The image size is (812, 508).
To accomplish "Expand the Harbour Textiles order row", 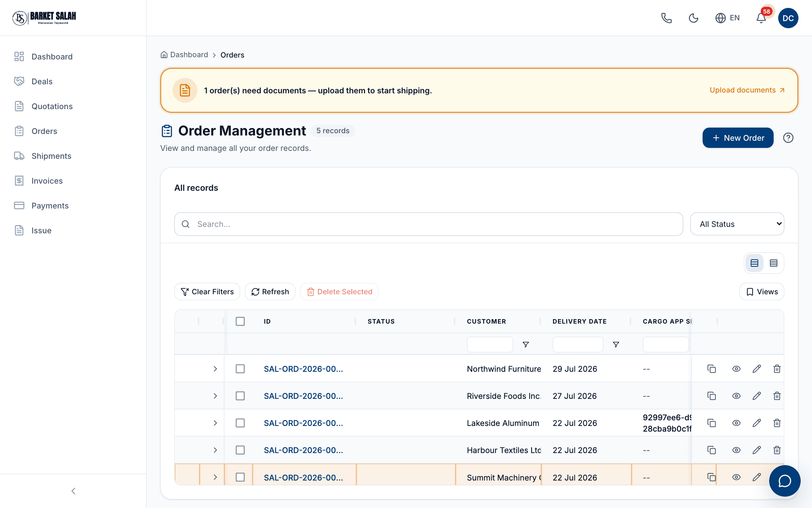I will [x=215, y=450].
